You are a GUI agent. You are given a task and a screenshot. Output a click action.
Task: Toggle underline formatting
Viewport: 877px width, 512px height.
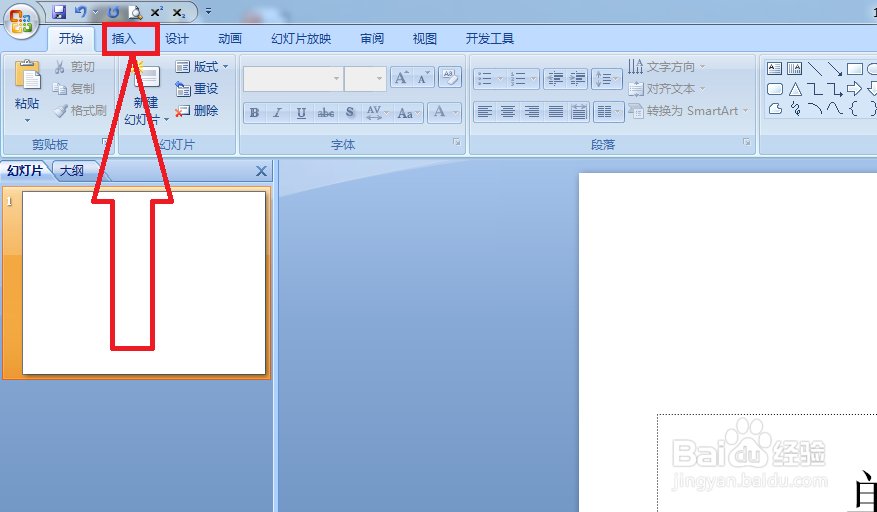[x=301, y=112]
